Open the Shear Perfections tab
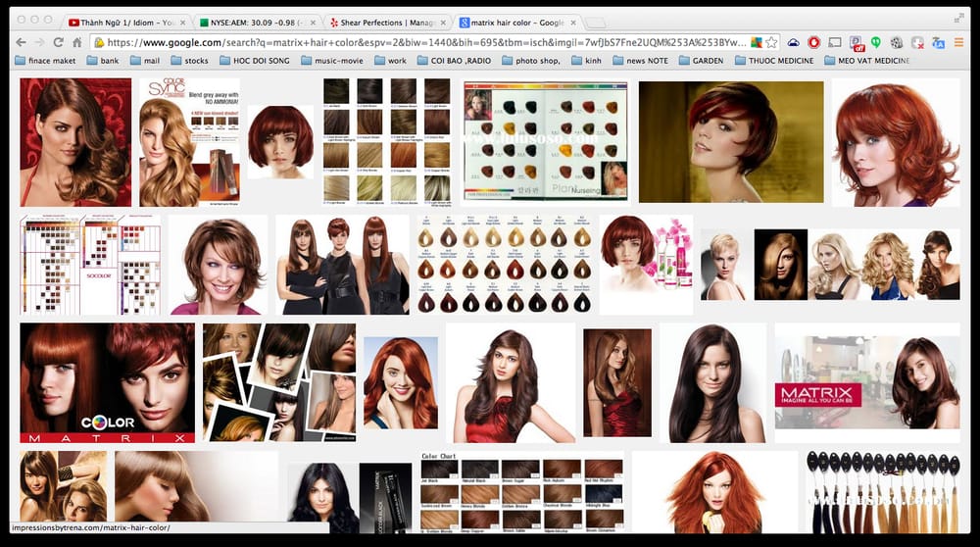This screenshot has height=547, width=980. click(385, 21)
